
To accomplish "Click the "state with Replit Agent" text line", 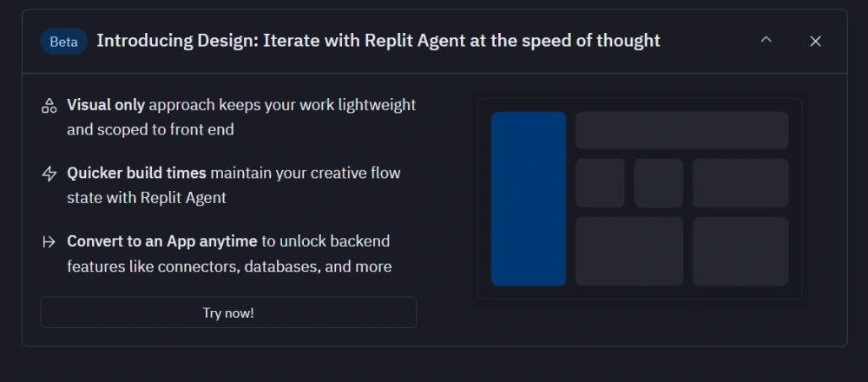I will coord(146,198).
